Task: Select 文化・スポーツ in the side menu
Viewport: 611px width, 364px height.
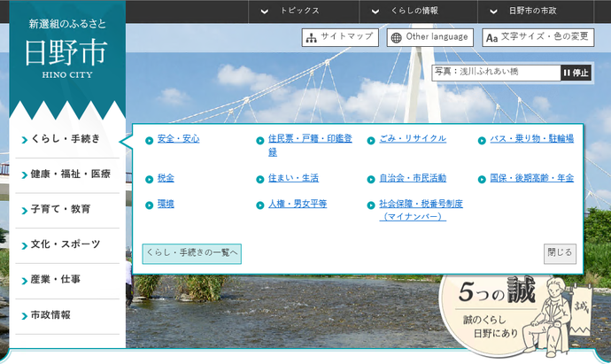Action: [x=67, y=244]
